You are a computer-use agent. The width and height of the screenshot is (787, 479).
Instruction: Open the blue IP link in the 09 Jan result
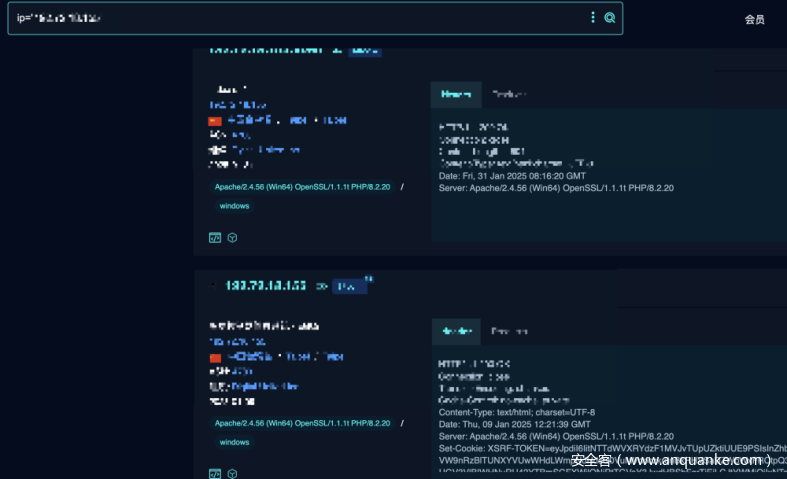click(x=237, y=342)
